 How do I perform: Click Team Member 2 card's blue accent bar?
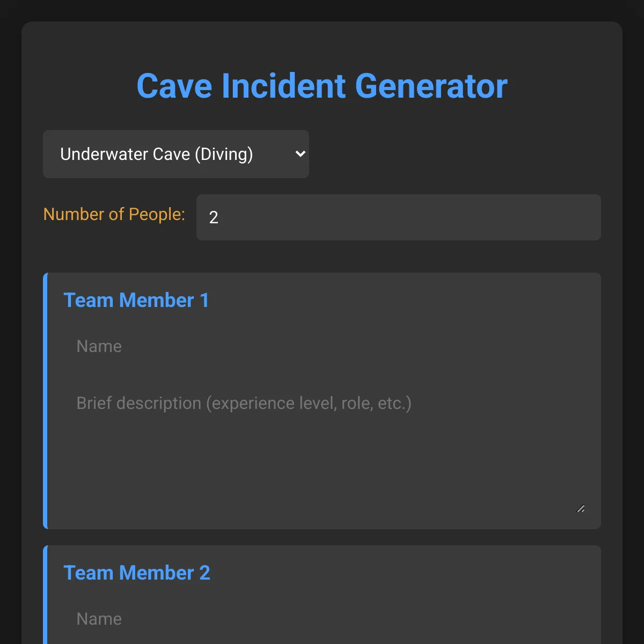pos(46,595)
